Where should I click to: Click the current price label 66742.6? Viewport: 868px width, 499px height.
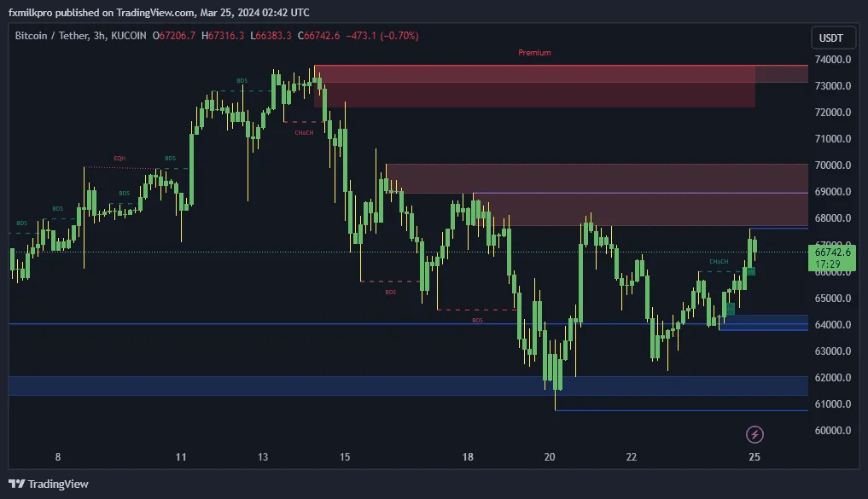[832, 252]
